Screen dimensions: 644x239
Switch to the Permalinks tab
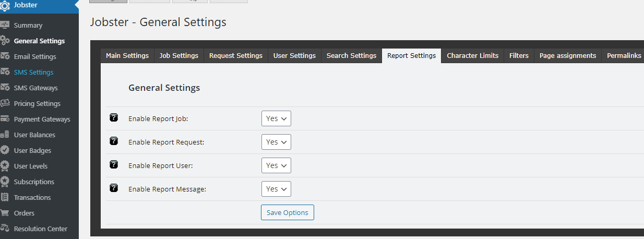(624, 56)
